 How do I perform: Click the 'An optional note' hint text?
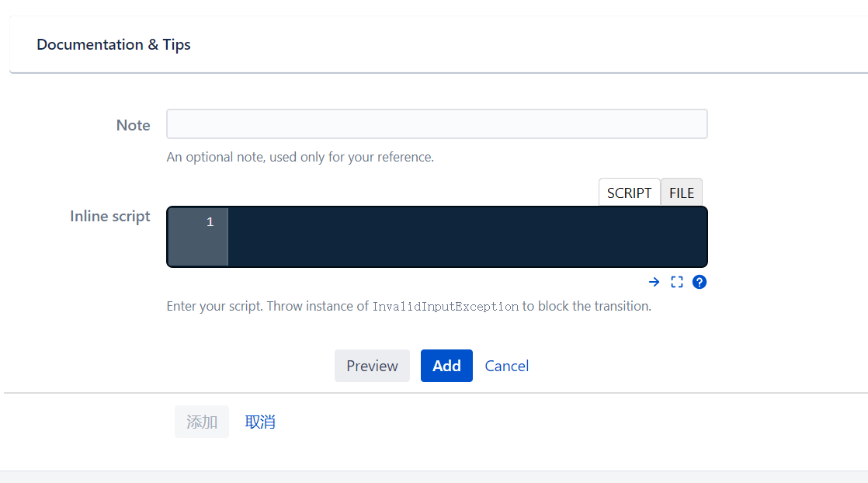(x=300, y=158)
